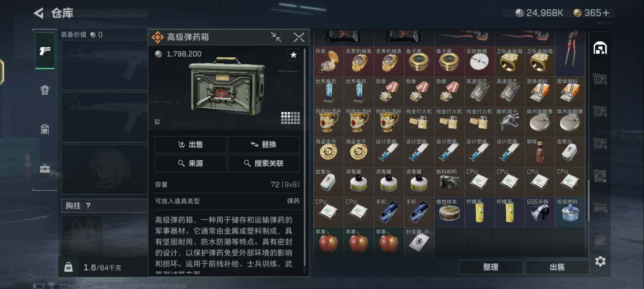Image resolution: width=644 pixels, height=289 pixels.
Task: Open 来源 source lookup
Action: pyautogui.click(x=190, y=163)
